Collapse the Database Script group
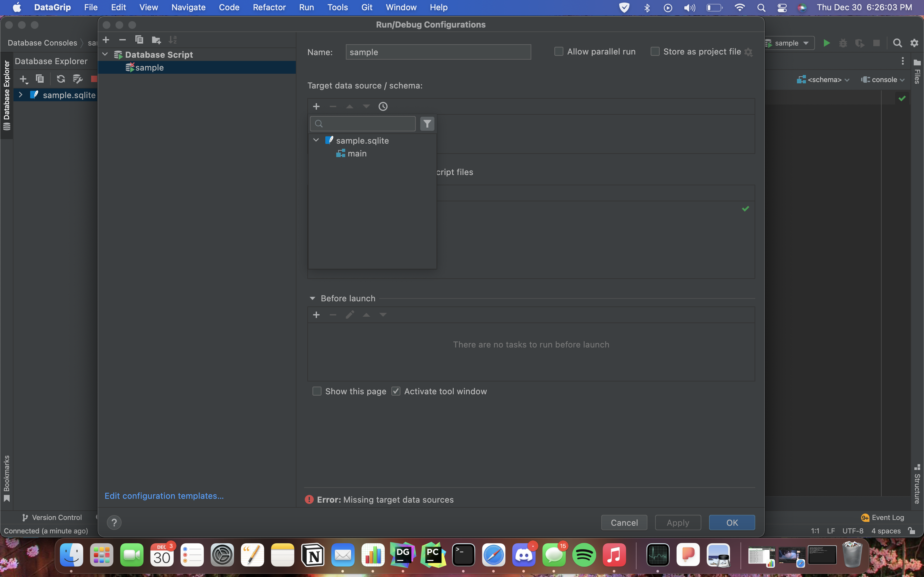Viewport: 924px width, 577px height. 105,54
